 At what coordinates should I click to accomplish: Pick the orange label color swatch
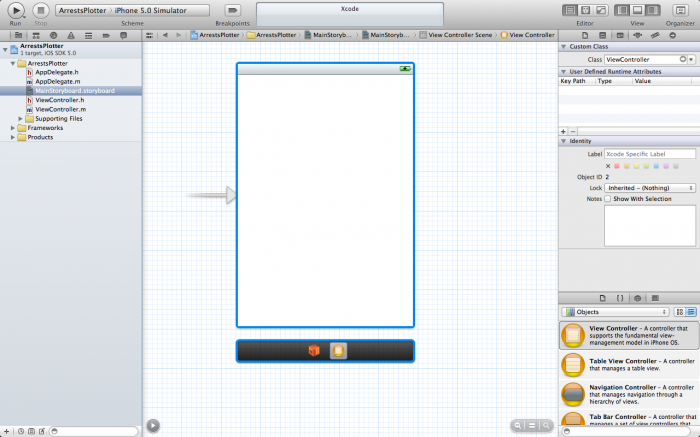[x=627, y=166]
